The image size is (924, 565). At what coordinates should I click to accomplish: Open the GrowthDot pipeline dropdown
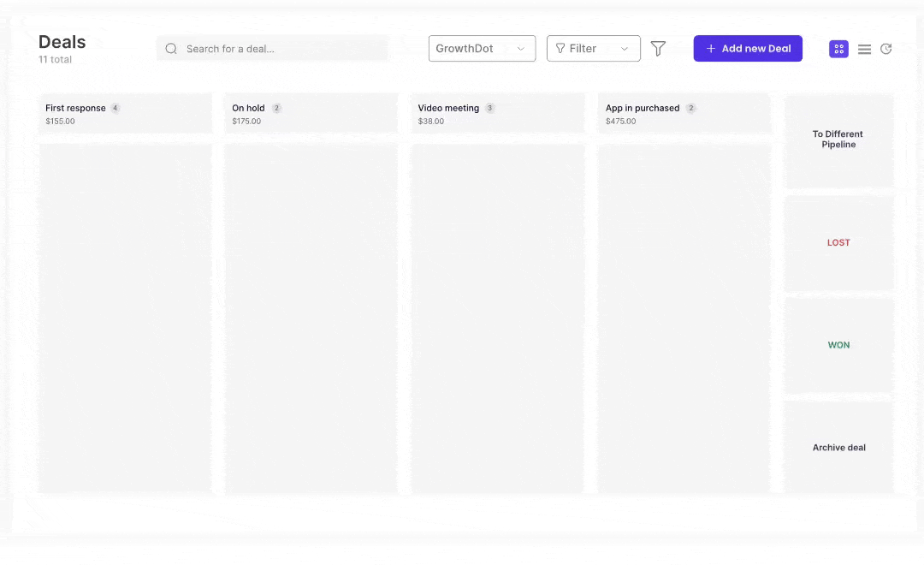[x=482, y=49]
